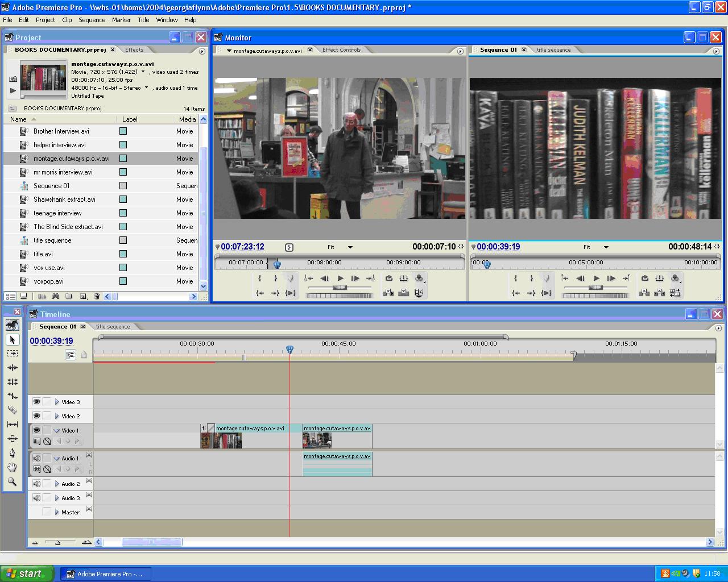
Task: Hide the Video 1 track output
Action: tap(36, 430)
